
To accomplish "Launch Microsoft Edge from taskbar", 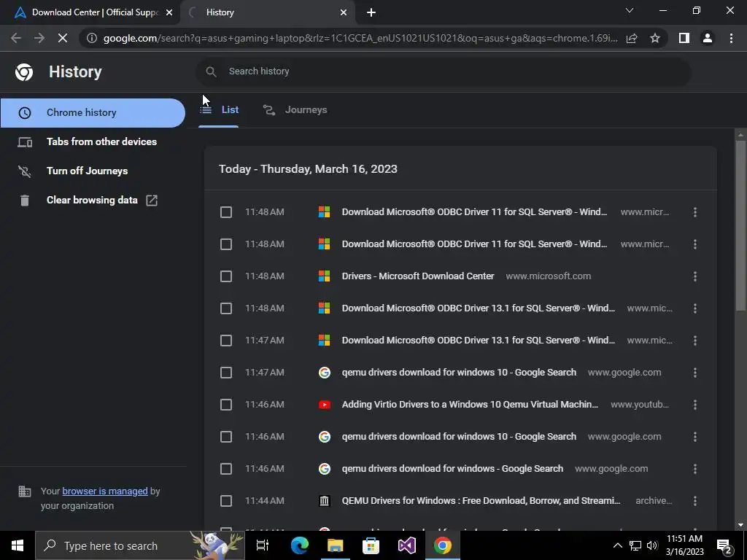I will (x=300, y=545).
